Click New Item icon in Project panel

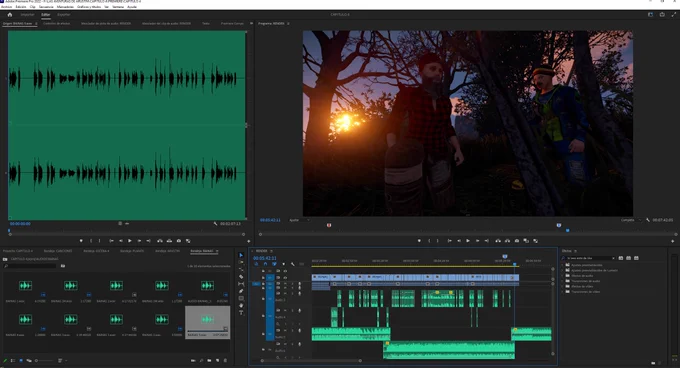[x=217, y=360]
